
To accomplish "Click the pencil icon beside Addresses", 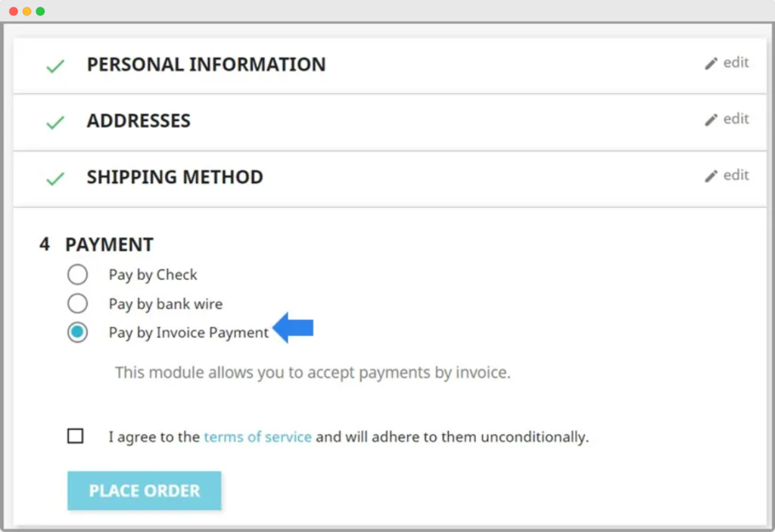I will click(x=711, y=120).
